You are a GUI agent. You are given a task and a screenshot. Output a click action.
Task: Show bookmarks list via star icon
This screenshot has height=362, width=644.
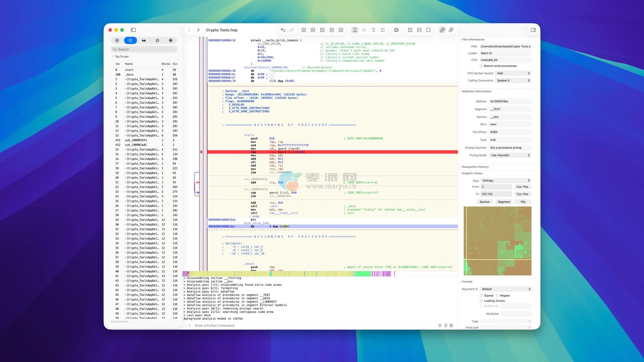(157, 41)
